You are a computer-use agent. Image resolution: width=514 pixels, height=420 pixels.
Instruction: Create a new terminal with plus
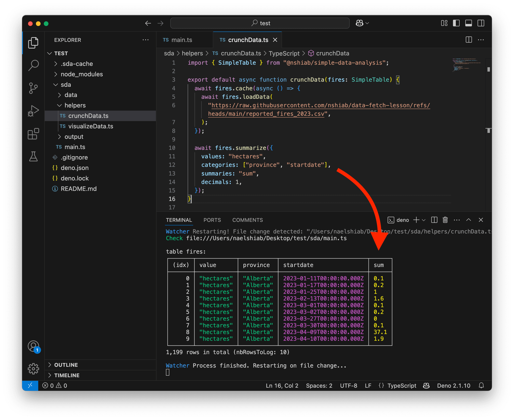tap(416, 220)
